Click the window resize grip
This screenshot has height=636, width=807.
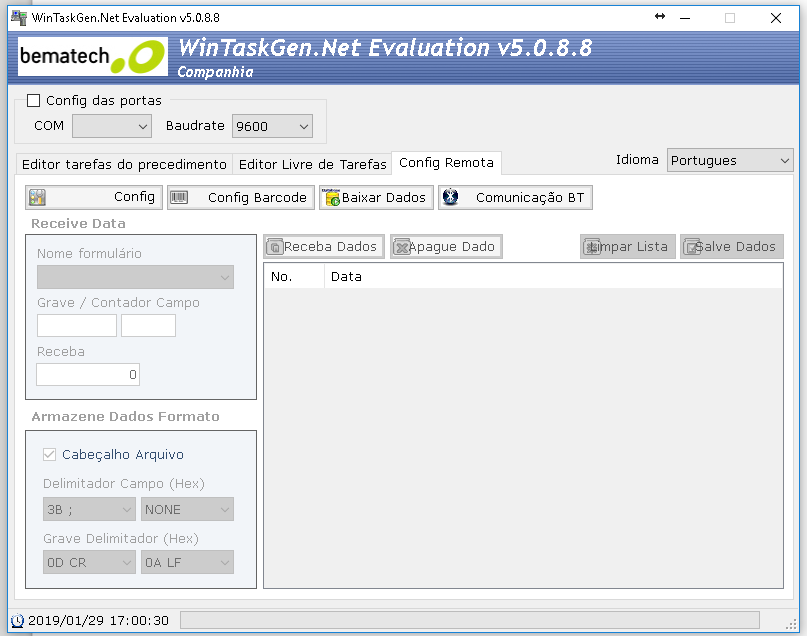click(791, 624)
